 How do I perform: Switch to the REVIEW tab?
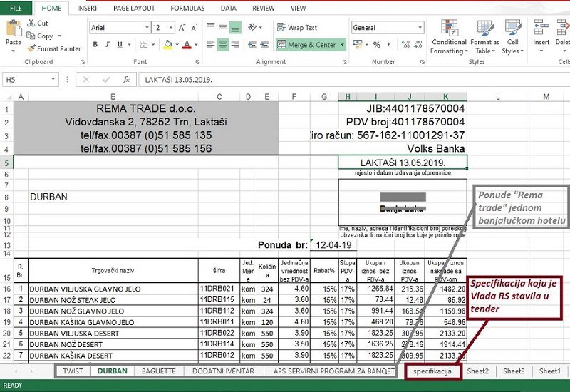tap(264, 8)
